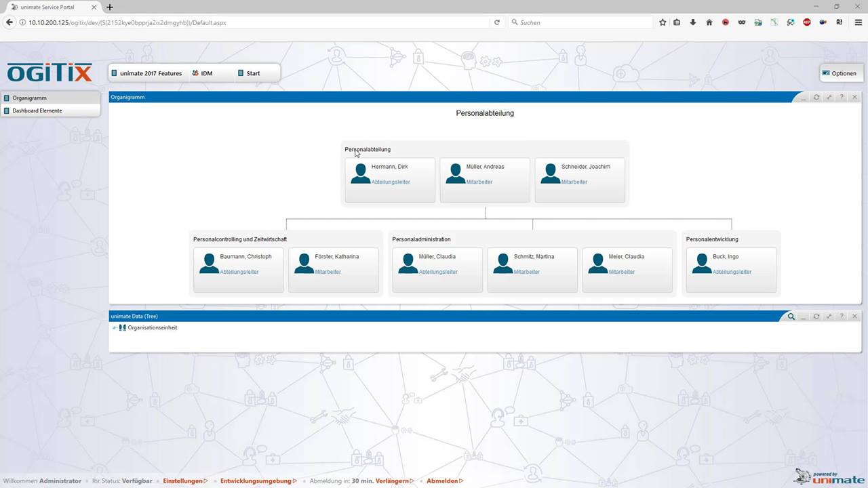
Task: Click the avatar icon of Schmitz, Martina
Action: point(502,264)
